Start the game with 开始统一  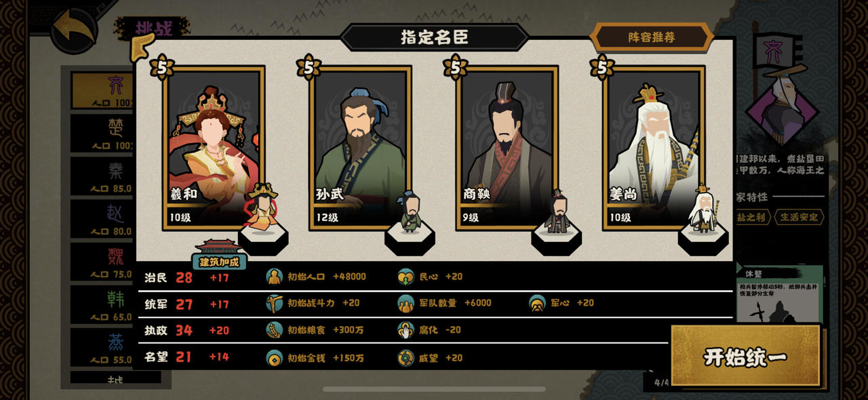click(x=745, y=357)
